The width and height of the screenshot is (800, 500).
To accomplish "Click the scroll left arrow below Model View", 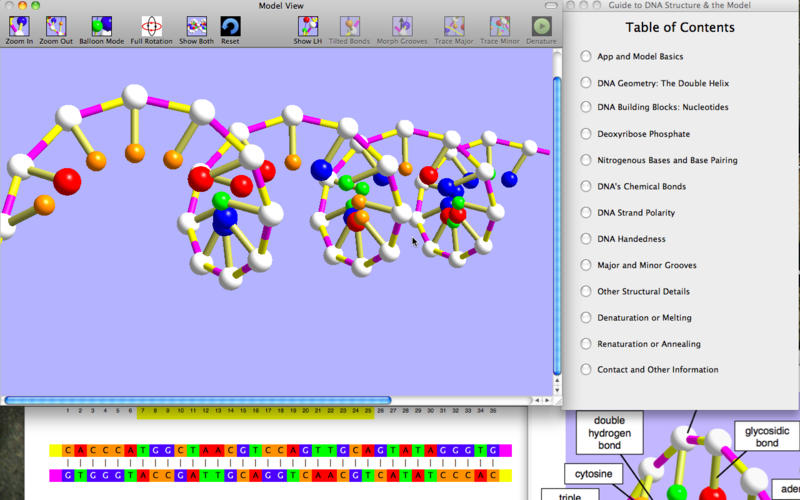I will (x=537, y=401).
